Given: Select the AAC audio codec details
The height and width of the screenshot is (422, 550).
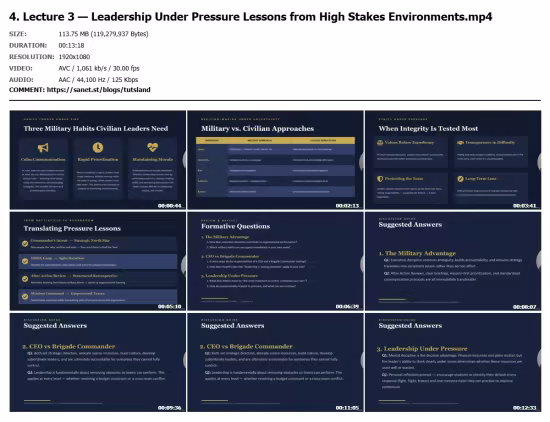Looking at the screenshot, I should 98,80.
